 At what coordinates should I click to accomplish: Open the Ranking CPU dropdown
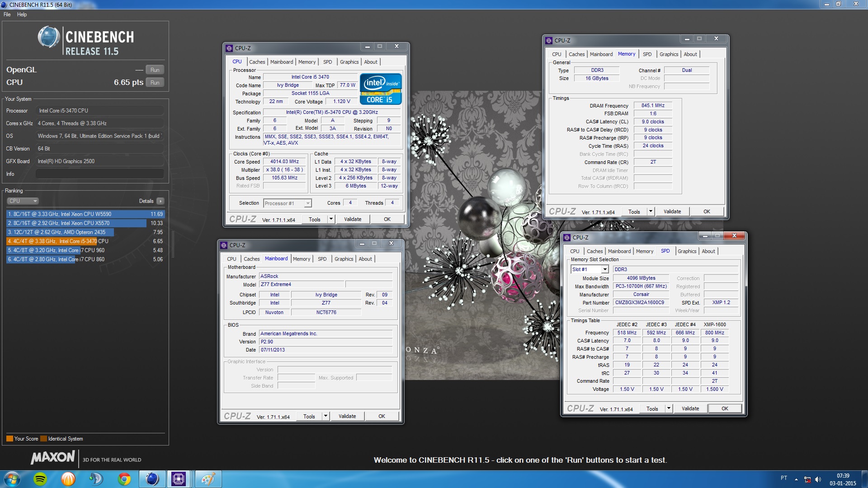(23, 201)
